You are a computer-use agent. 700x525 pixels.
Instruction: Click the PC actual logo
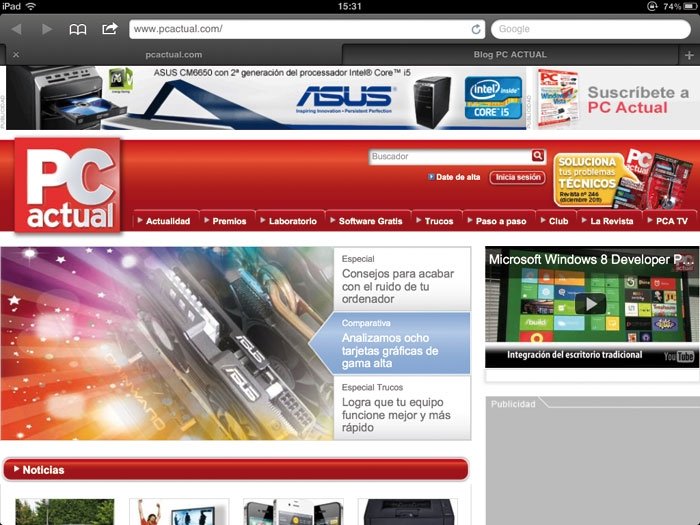(67, 185)
